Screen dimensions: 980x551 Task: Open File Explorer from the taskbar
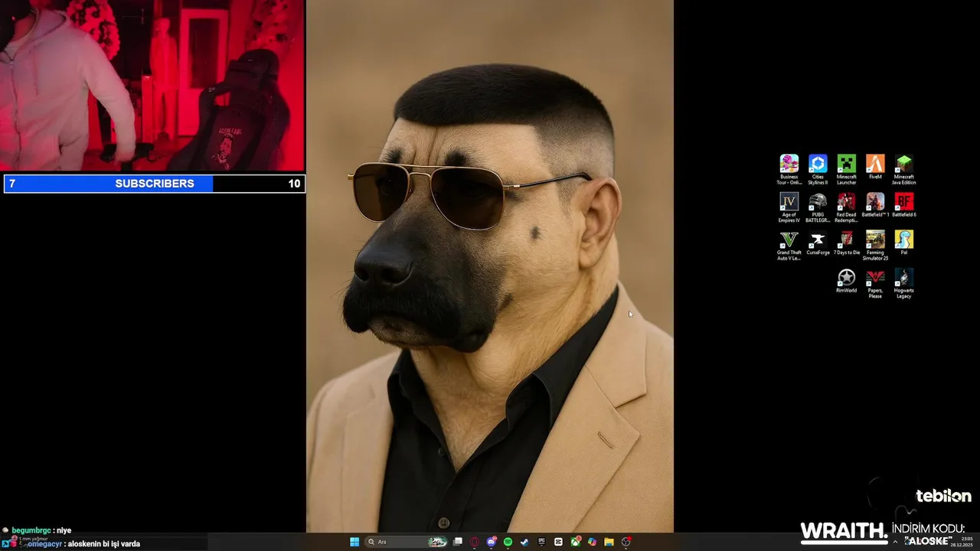(609, 542)
